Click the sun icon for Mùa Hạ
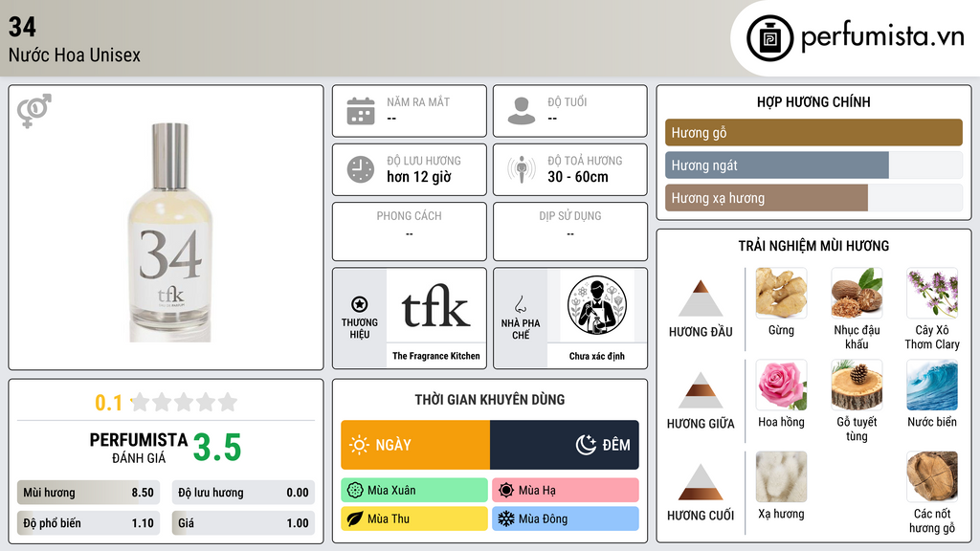The width and height of the screenshot is (980, 551). [x=506, y=491]
